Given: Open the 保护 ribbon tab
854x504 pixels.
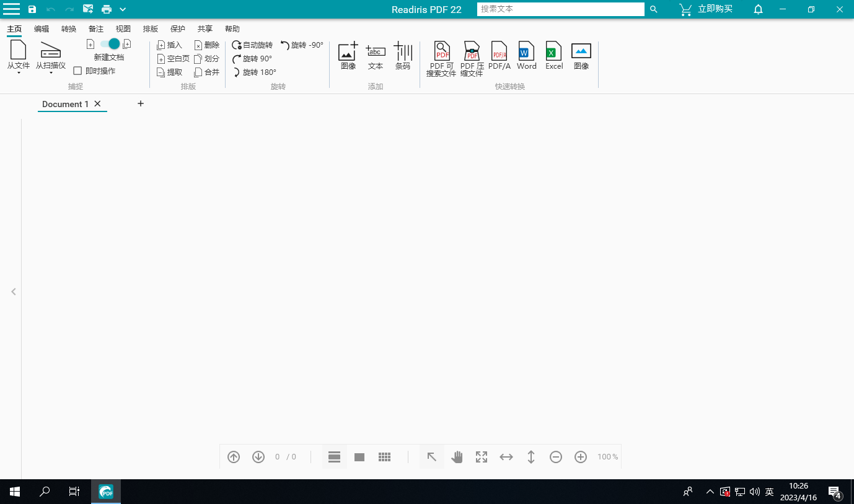Looking at the screenshot, I should (178, 28).
